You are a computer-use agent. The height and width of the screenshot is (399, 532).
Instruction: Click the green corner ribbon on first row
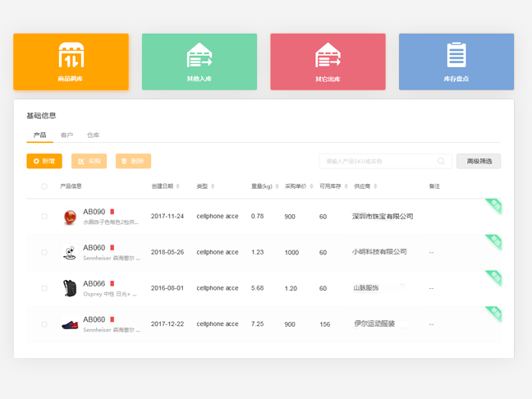click(493, 205)
